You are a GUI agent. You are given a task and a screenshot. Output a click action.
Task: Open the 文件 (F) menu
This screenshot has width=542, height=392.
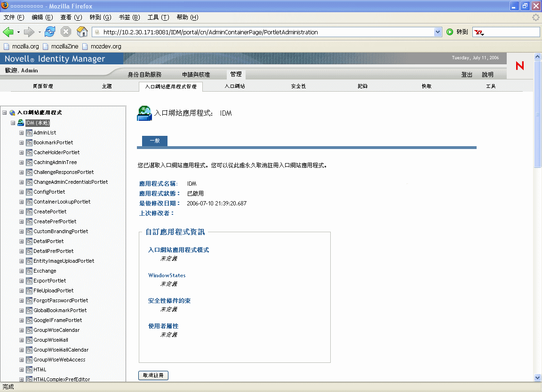click(x=14, y=17)
